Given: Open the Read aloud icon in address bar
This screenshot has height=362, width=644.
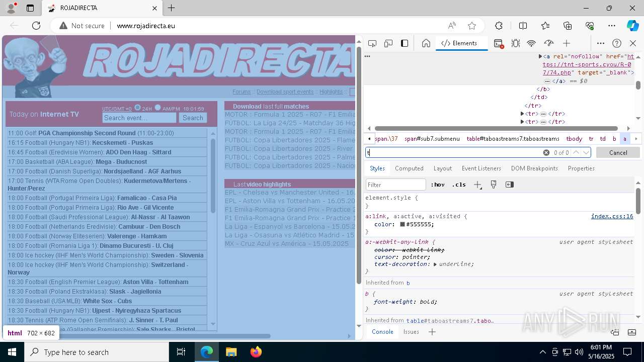Looking at the screenshot, I should pos(452,26).
